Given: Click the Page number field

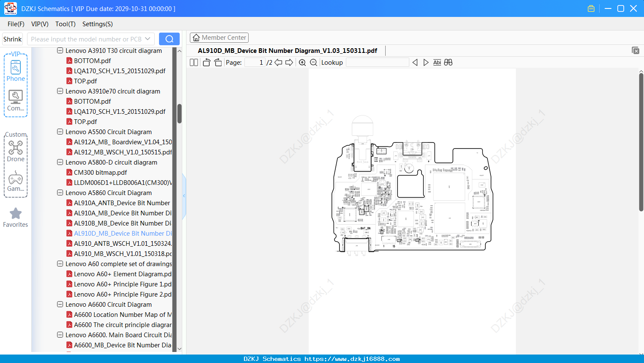Looking at the screenshot, I should [255, 63].
